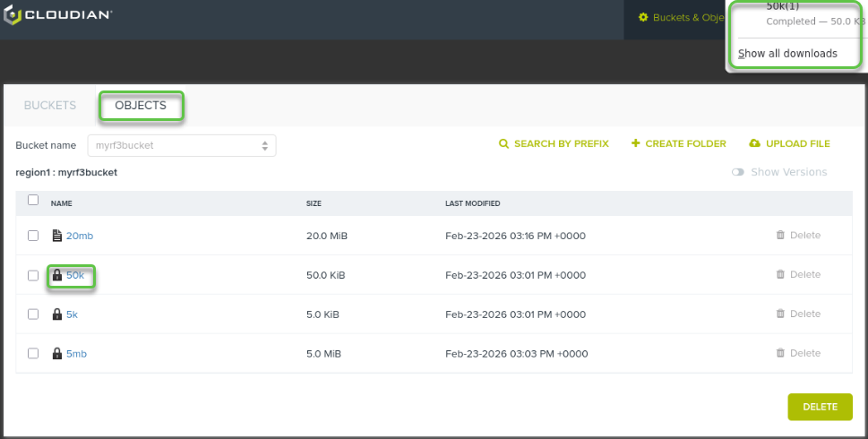This screenshot has width=868, height=439.
Task: Click the plus icon for Create Folder
Action: tap(636, 144)
